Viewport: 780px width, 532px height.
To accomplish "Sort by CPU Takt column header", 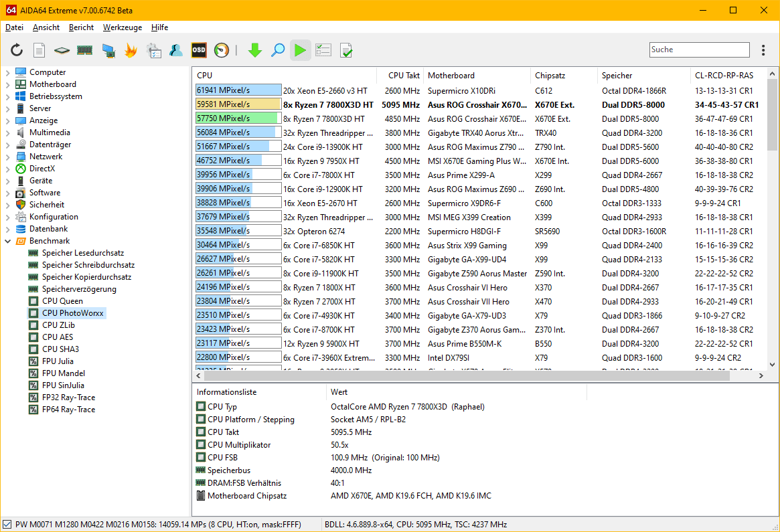I will pos(400,75).
